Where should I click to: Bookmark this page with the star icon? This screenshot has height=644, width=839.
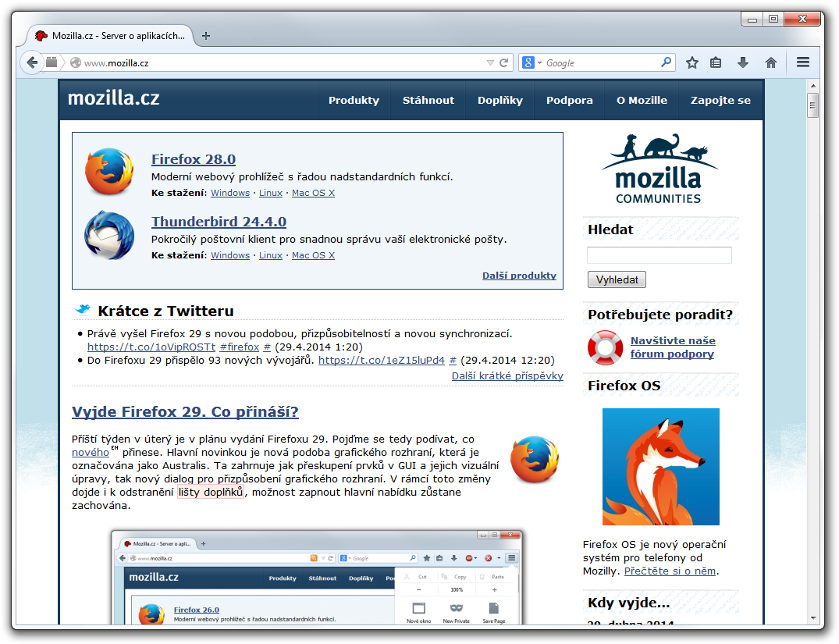pyautogui.click(x=691, y=62)
